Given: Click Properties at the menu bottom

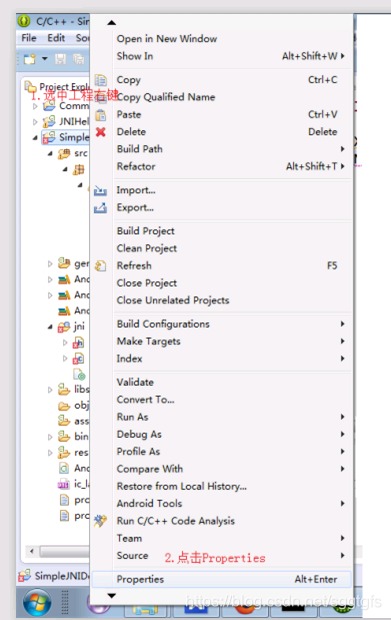Looking at the screenshot, I should 222,579.
